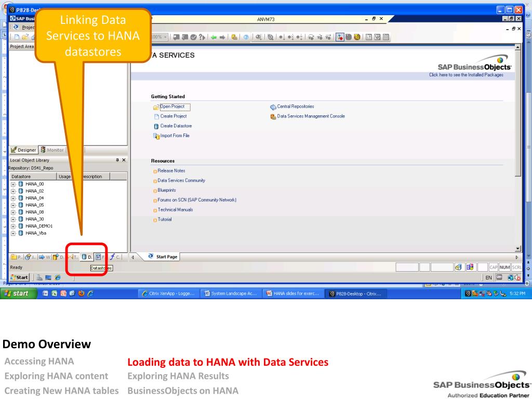Select the Datastores tab in object library
The height and width of the screenshot is (399, 532).
pyautogui.click(x=87, y=257)
